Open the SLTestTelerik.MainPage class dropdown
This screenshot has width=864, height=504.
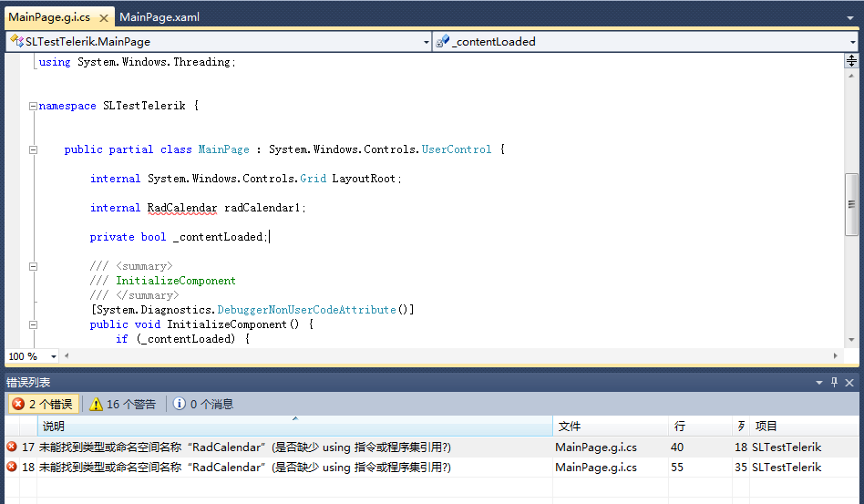(426, 42)
